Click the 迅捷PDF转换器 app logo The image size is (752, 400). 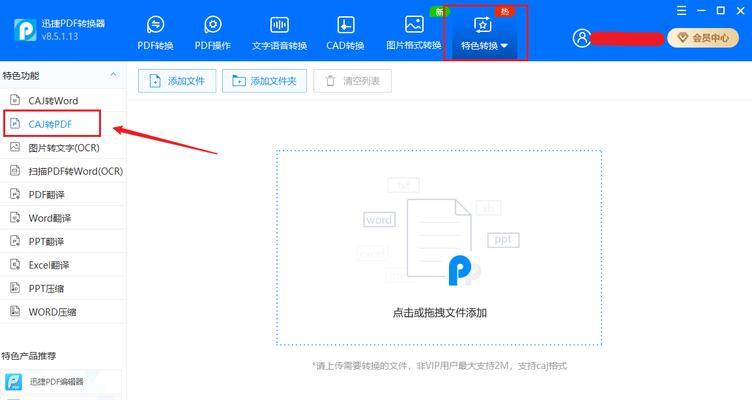click(x=24, y=30)
